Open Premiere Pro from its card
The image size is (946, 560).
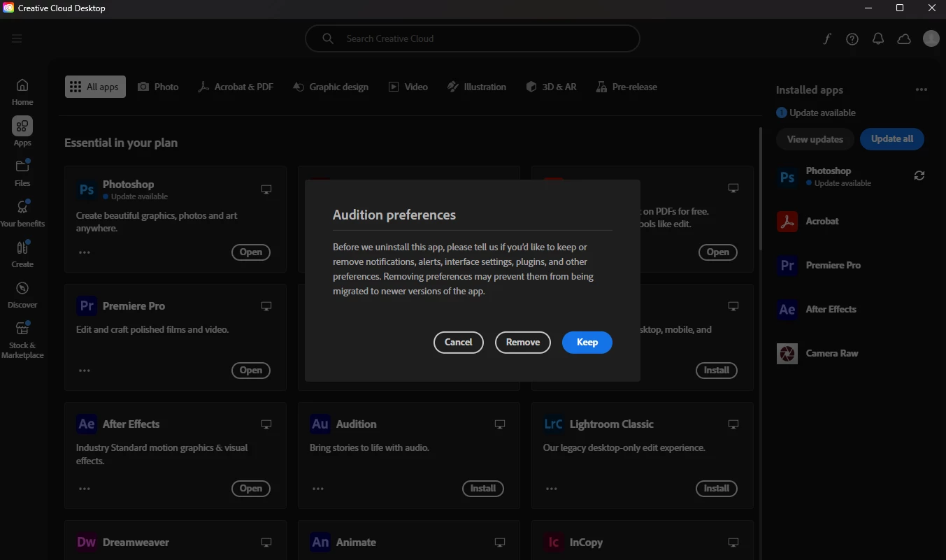pyautogui.click(x=251, y=371)
